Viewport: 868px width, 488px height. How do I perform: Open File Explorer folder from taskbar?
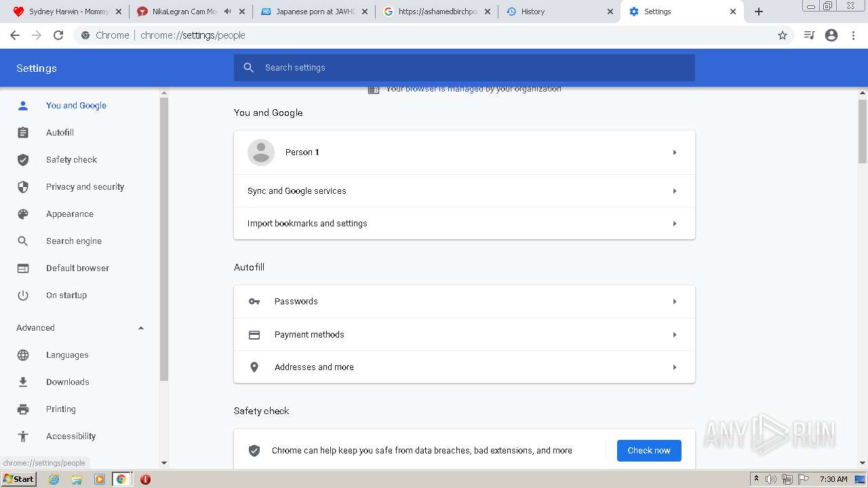[x=77, y=479]
